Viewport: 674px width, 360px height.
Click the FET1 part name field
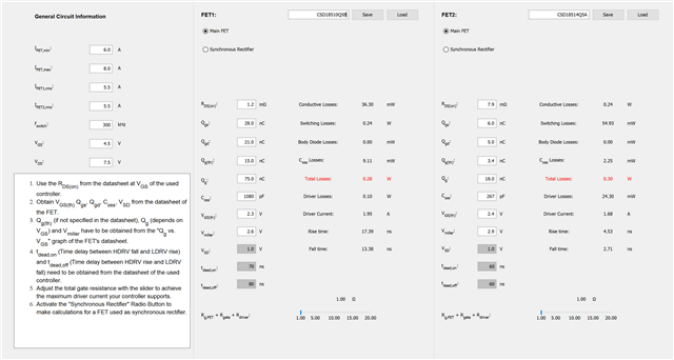tap(319, 15)
